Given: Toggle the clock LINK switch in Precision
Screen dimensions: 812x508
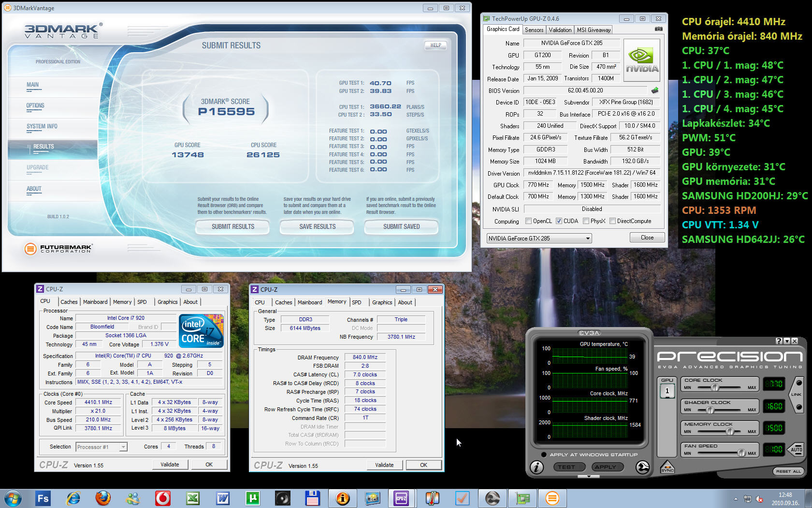Looking at the screenshot, I should (796, 395).
